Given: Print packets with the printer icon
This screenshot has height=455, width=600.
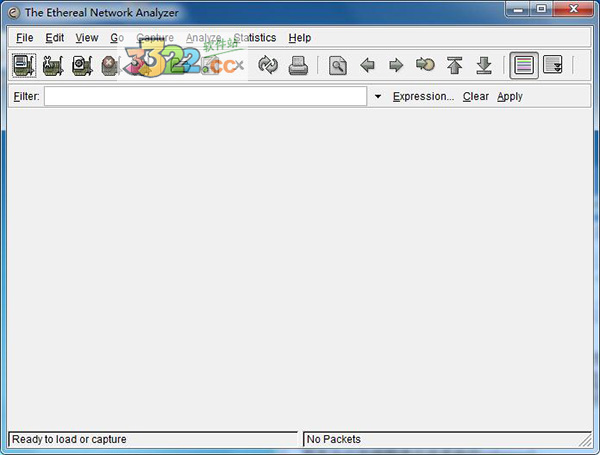Looking at the screenshot, I should (298, 65).
